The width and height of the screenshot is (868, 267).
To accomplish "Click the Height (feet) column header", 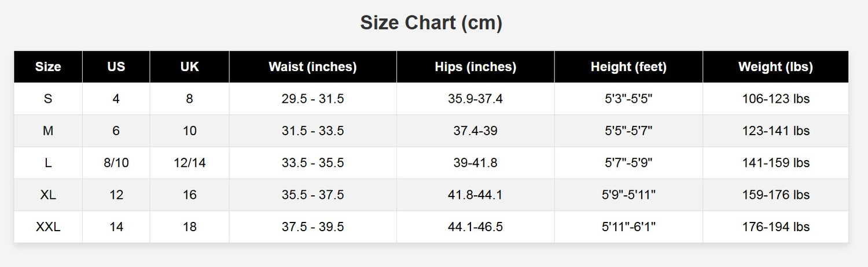I will 628,67.
